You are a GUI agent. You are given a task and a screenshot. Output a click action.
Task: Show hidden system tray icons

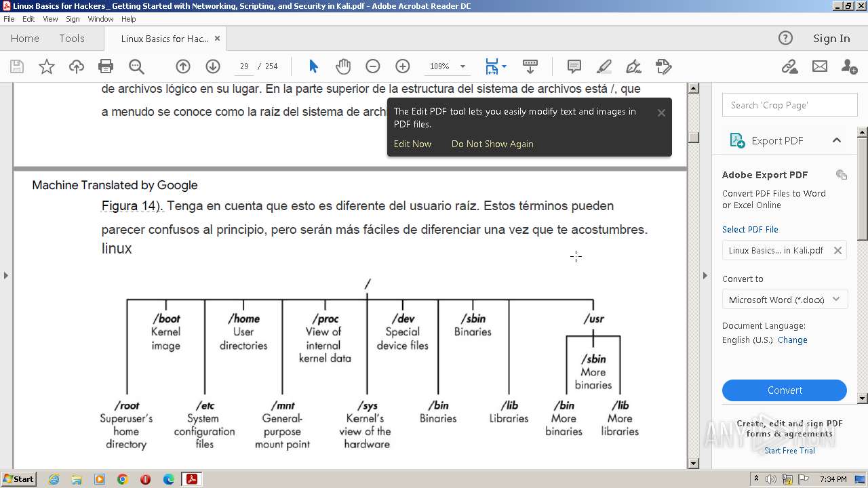pyautogui.click(x=756, y=479)
